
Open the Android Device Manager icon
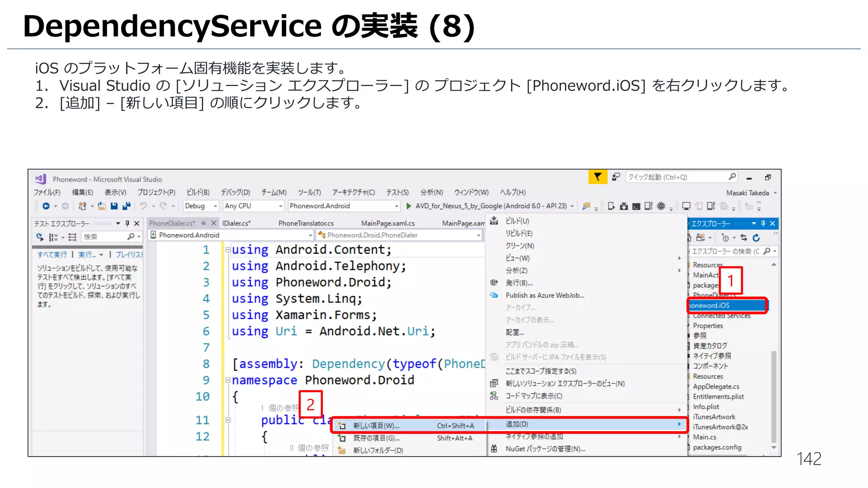611,206
